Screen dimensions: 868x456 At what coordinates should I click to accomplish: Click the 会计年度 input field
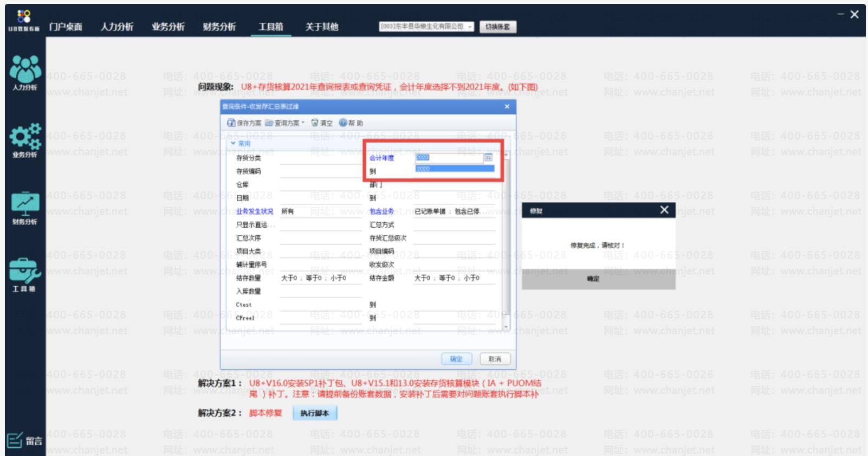[449, 157]
